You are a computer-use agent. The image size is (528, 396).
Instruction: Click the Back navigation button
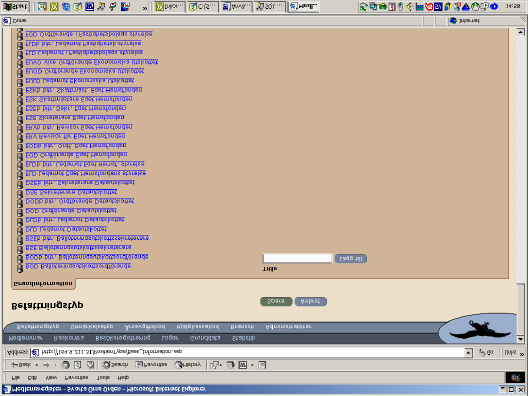pos(20,365)
